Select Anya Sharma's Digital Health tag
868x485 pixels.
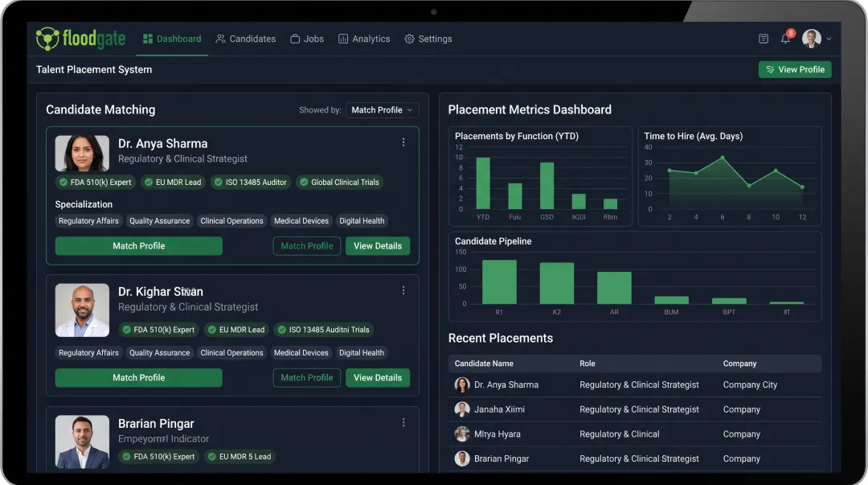pyautogui.click(x=362, y=220)
